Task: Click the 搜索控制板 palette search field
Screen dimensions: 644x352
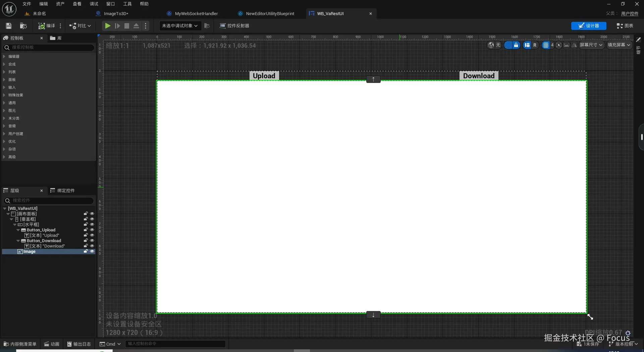Action: pyautogui.click(x=50, y=47)
